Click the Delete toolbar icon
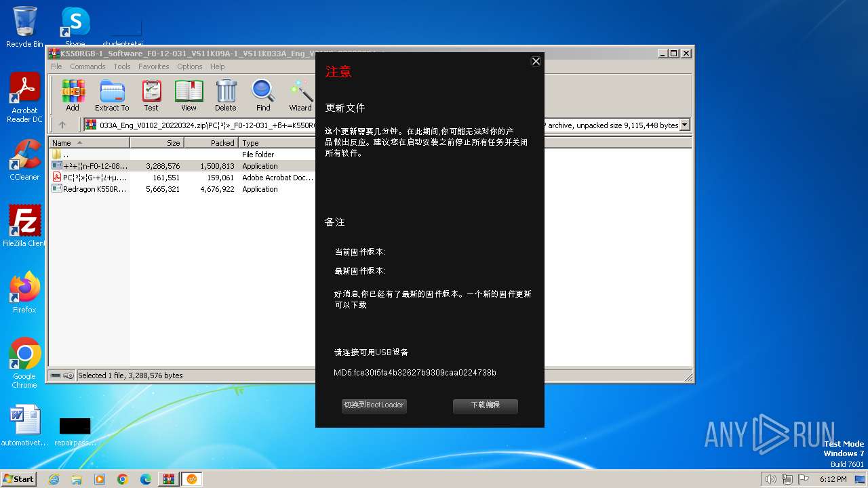This screenshot has height=488, width=868. 226,96
